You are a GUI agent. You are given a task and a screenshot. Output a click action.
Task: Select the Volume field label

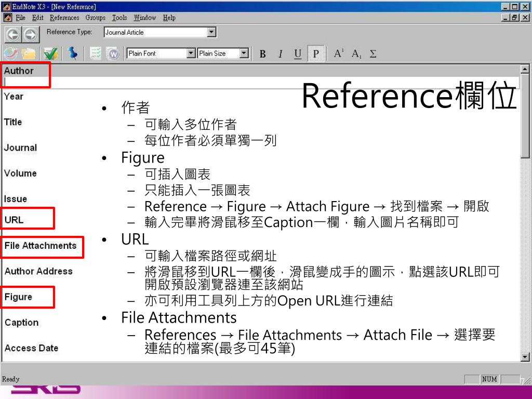(x=20, y=173)
